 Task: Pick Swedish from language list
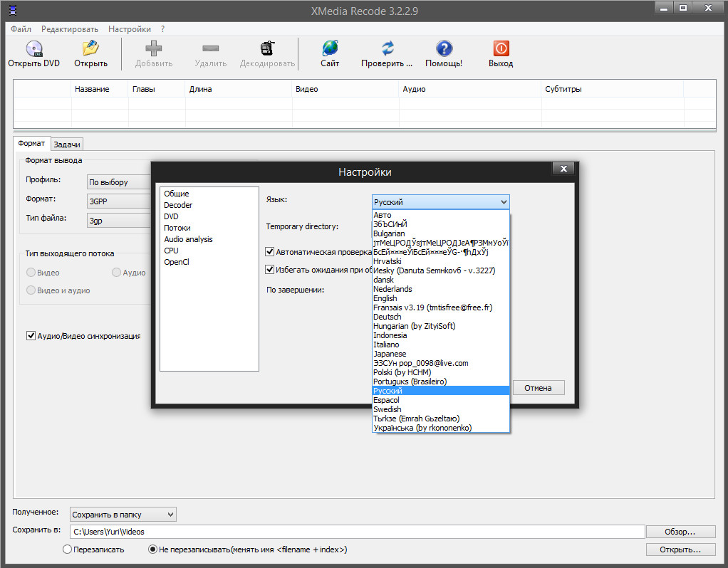pyautogui.click(x=441, y=409)
